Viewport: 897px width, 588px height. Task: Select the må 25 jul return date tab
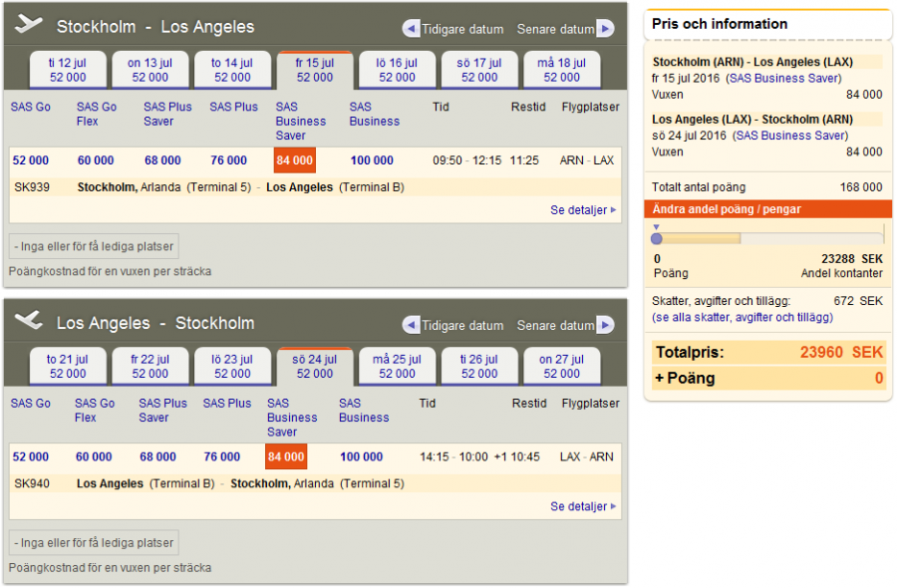point(397,367)
